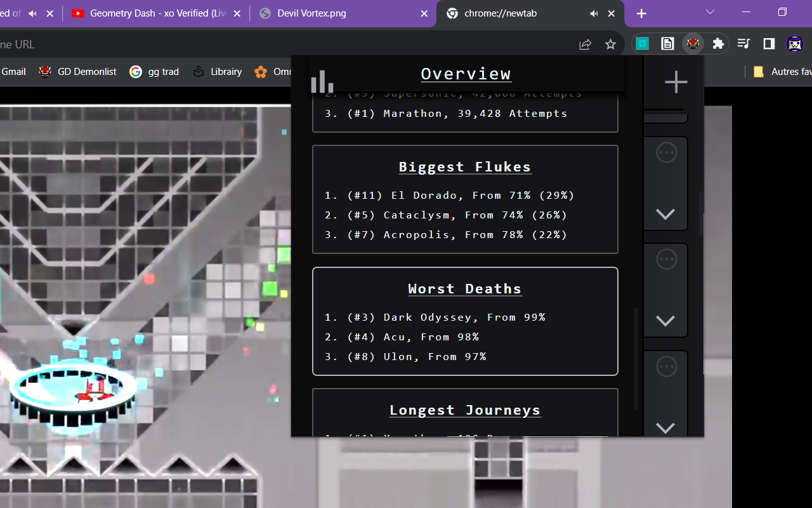Toggle the Chrome side panel
This screenshot has height=508, width=812.
[769, 44]
